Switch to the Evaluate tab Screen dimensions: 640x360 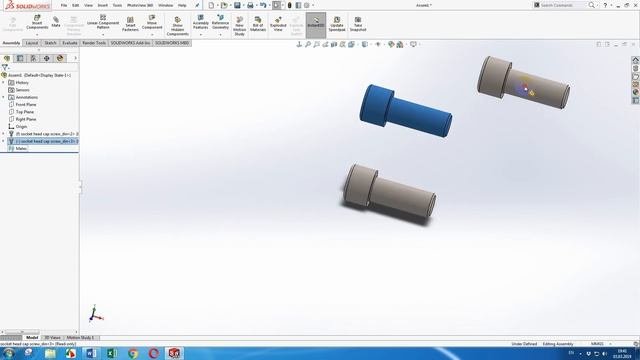click(x=70, y=43)
